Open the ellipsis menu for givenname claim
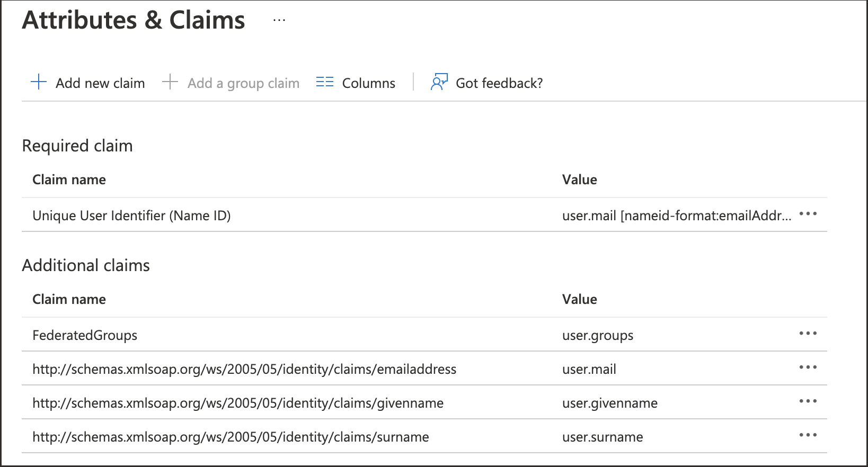This screenshot has width=868, height=467. pyautogui.click(x=808, y=401)
